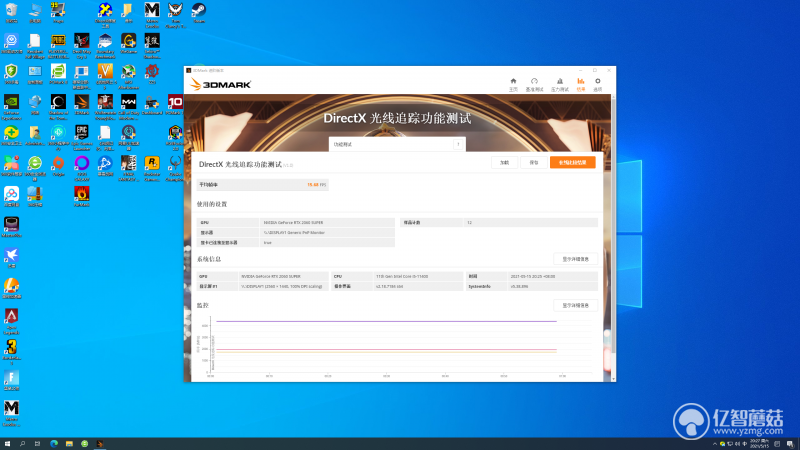This screenshot has height=450, width=800.
Task: Open the Rockstar Games Launcher shortcut
Action: pyautogui.click(x=152, y=168)
